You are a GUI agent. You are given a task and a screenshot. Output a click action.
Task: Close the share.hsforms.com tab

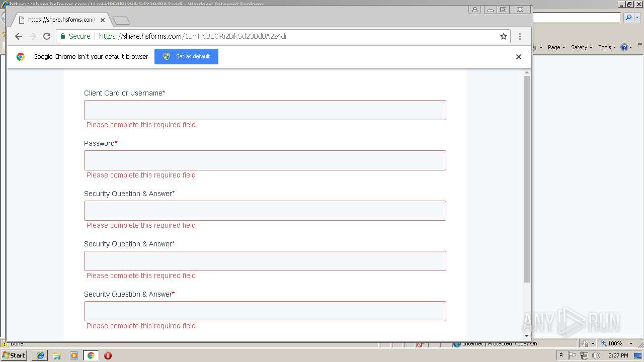[103, 20]
